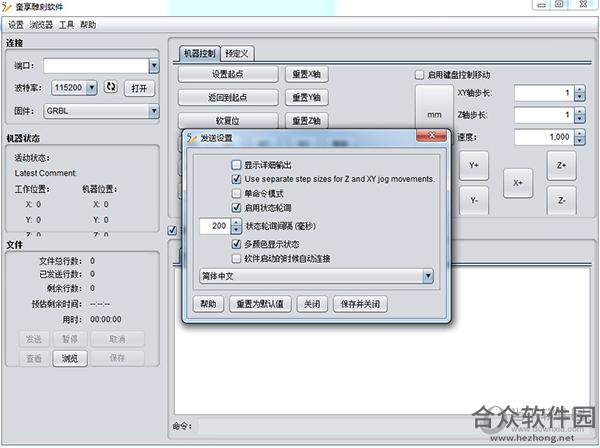Increase 速度 with up stepper arrow
Image resolution: width=600 pixels, height=448 pixels.
tap(580, 134)
